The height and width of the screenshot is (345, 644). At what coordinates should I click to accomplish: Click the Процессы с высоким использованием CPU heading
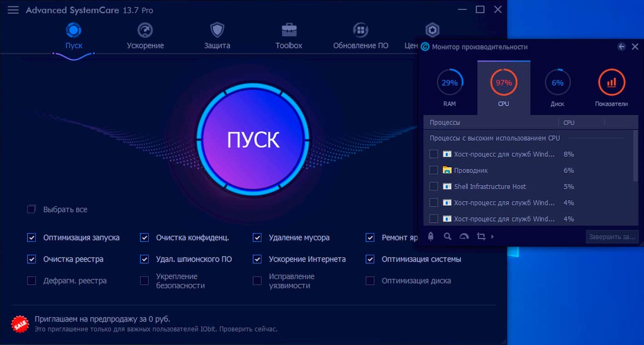click(x=495, y=138)
